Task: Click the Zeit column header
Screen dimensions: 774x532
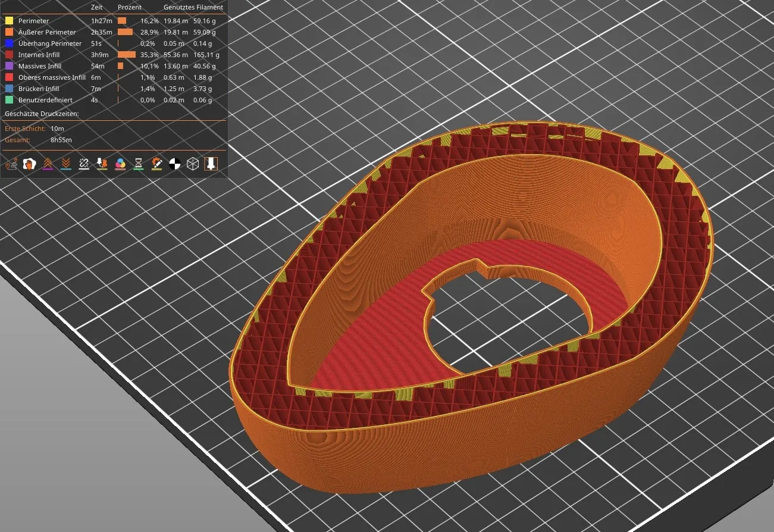Action: [97, 7]
